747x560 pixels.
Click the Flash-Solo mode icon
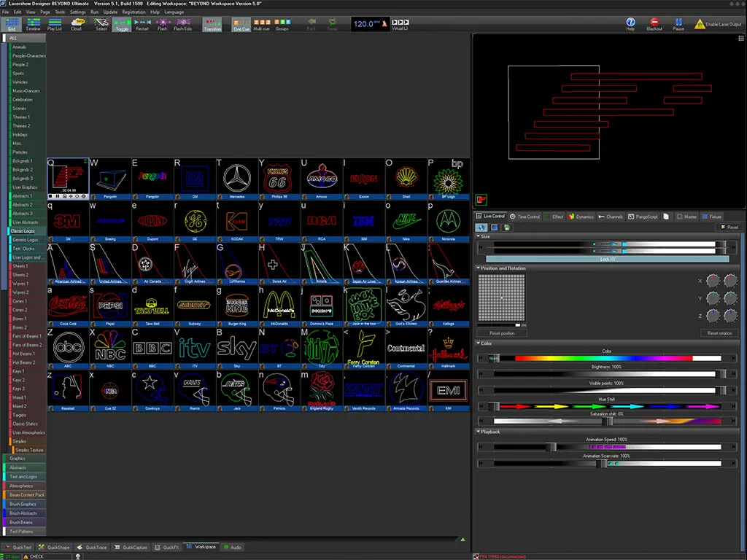coord(182,23)
